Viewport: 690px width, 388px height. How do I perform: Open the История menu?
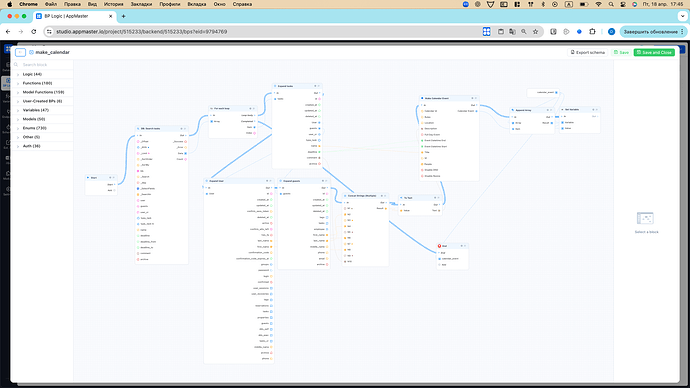click(114, 4)
